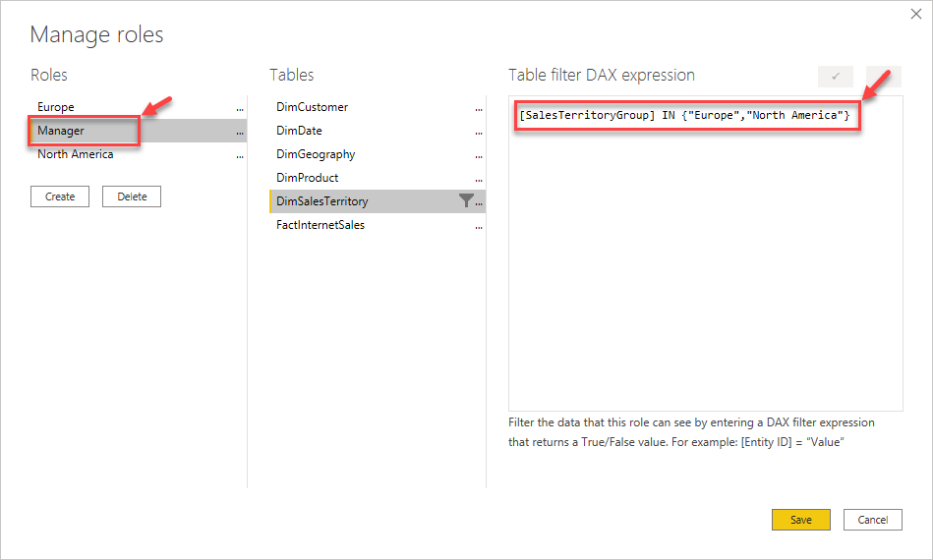The height and width of the screenshot is (560, 933).
Task: Open the ellipsis menu for DimDate table
Action: (x=480, y=132)
